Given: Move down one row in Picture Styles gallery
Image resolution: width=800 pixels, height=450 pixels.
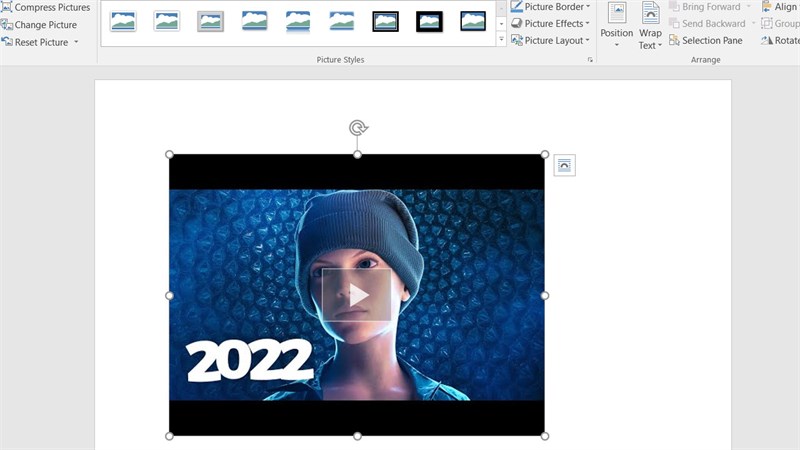Looking at the screenshot, I should click(501, 24).
